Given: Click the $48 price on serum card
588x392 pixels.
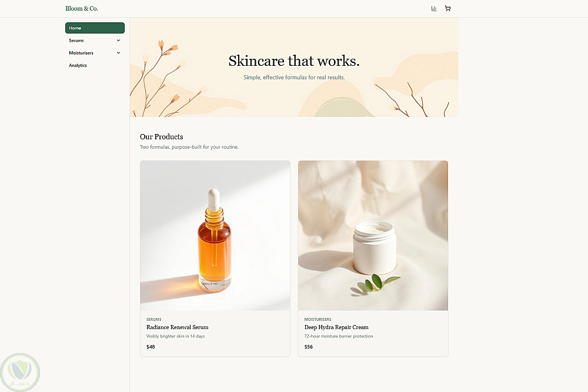Looking at the screenshot, I should click(x=151, y=347).
